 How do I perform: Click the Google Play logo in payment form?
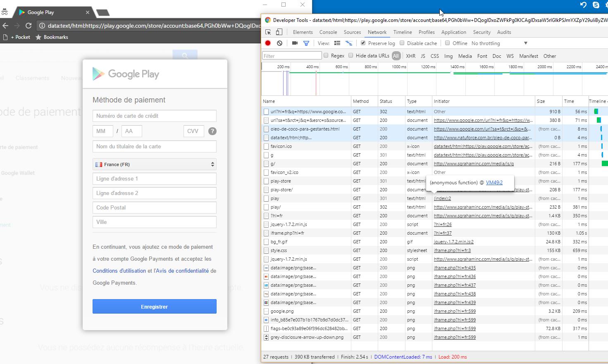pyautogui.click(x=126, y=74)
